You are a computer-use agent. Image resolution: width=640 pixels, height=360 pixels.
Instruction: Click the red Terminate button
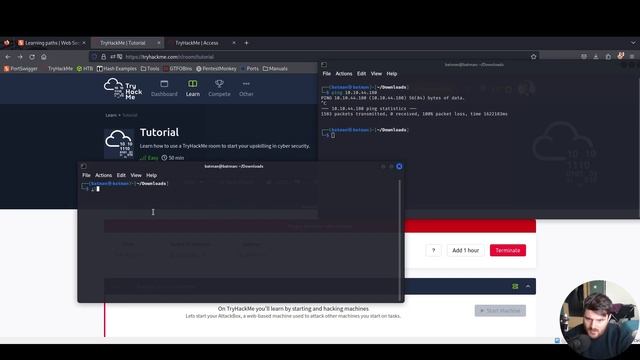508,250
